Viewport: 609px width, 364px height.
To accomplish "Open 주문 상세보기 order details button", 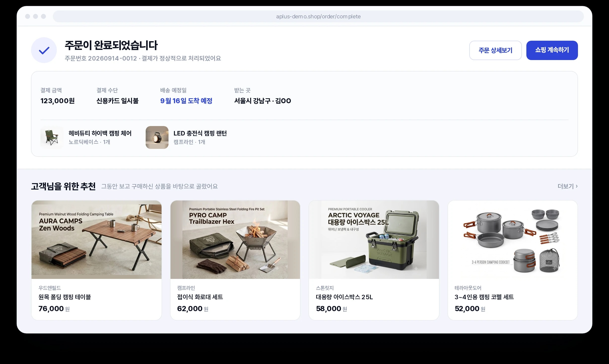I will [495, 50].
